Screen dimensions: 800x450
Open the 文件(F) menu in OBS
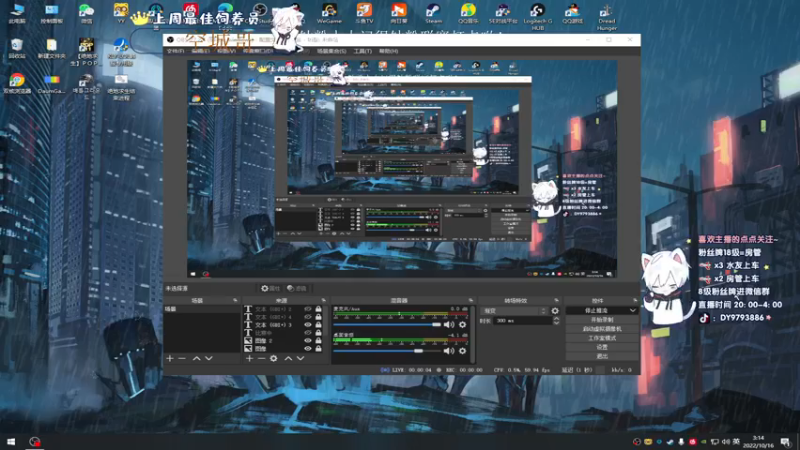click(x=175, y=51)
